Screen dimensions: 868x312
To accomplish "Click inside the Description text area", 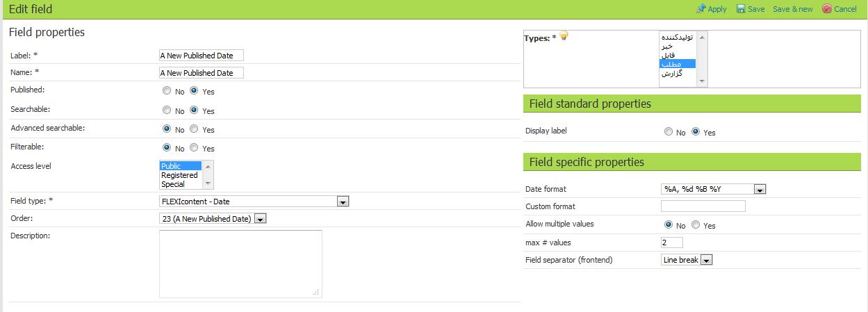I will [x=240, y=263].
